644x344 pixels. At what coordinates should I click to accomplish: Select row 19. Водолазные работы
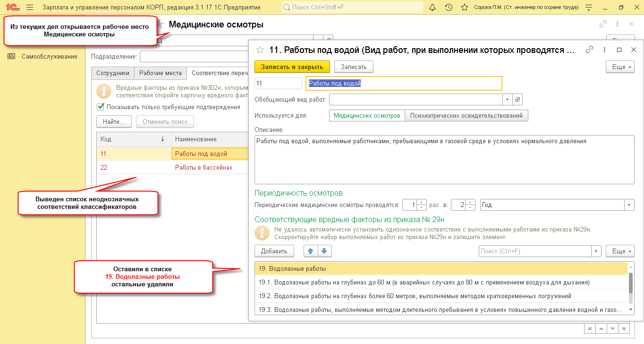click(441, 268)
